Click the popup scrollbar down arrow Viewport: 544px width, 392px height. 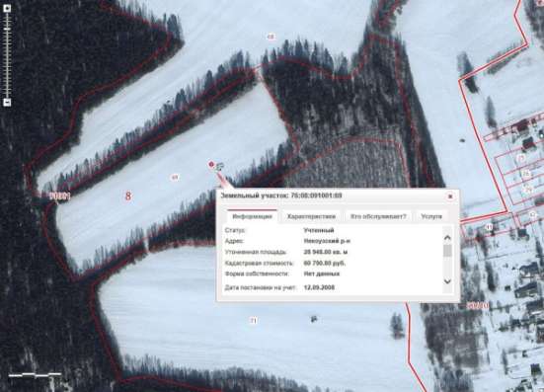447,281
